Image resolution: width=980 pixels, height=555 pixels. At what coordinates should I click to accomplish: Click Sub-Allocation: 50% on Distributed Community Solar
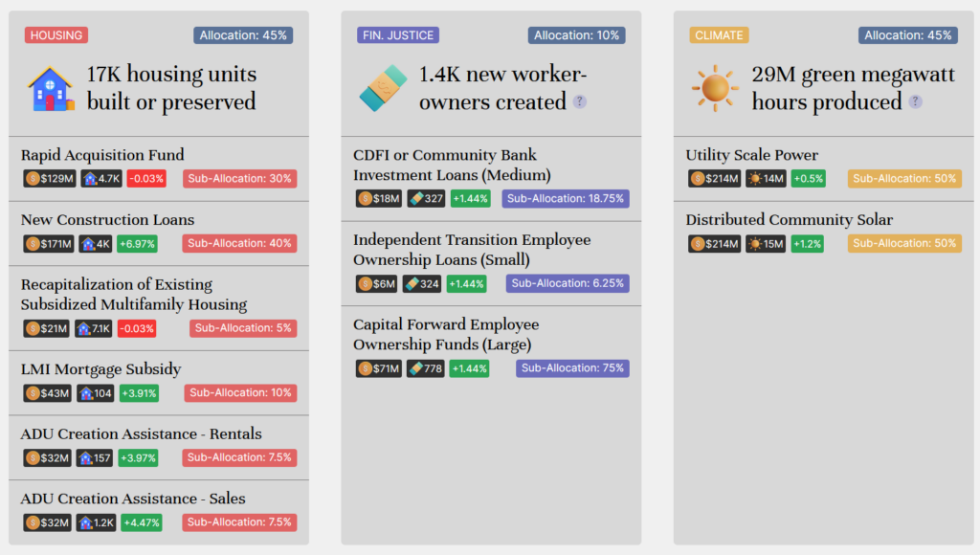click(904, 243)
